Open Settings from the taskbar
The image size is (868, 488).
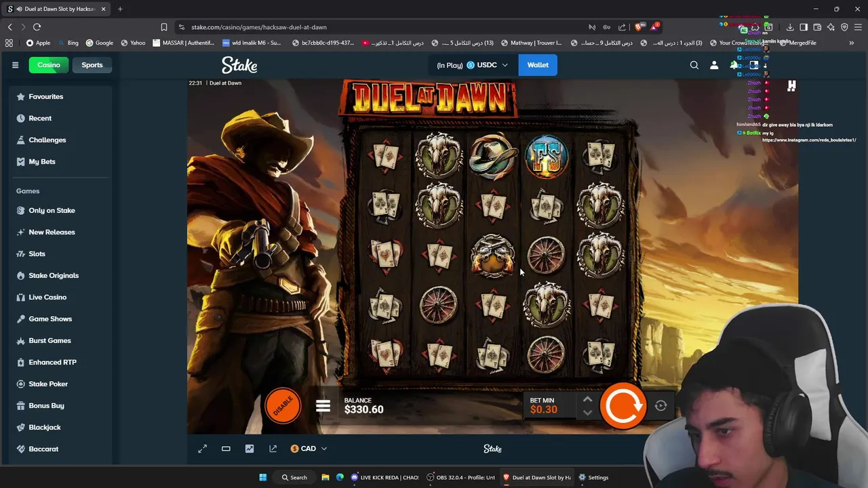[593, 477]
